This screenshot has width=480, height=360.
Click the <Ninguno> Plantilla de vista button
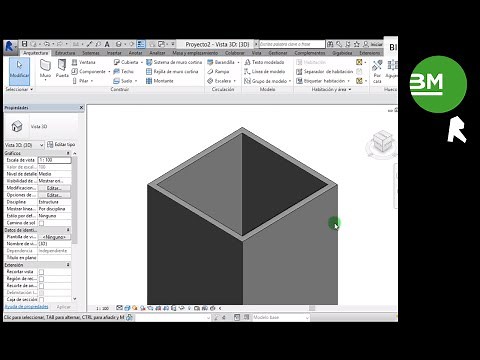(x=54, y=237)
